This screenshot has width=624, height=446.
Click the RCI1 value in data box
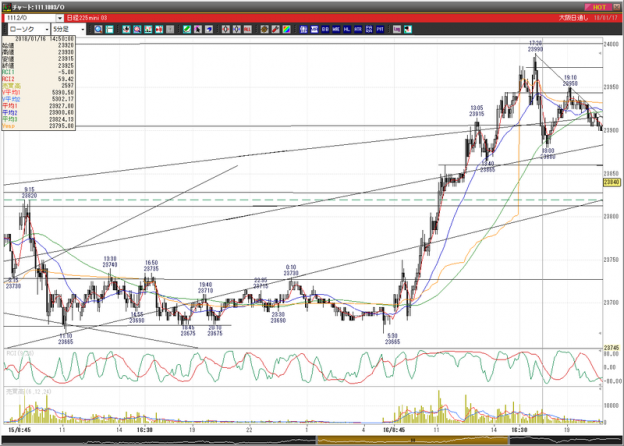click(x=65, y=72)
